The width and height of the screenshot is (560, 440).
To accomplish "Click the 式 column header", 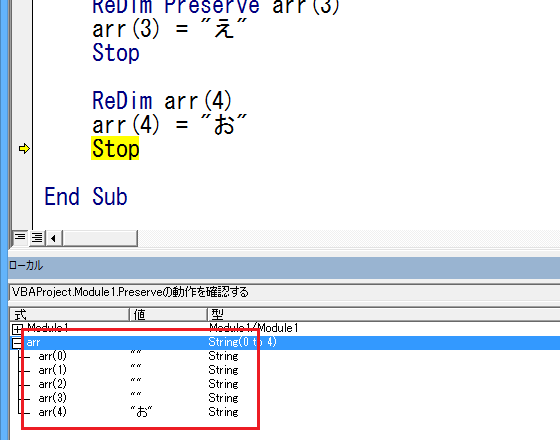I will 69,315.
